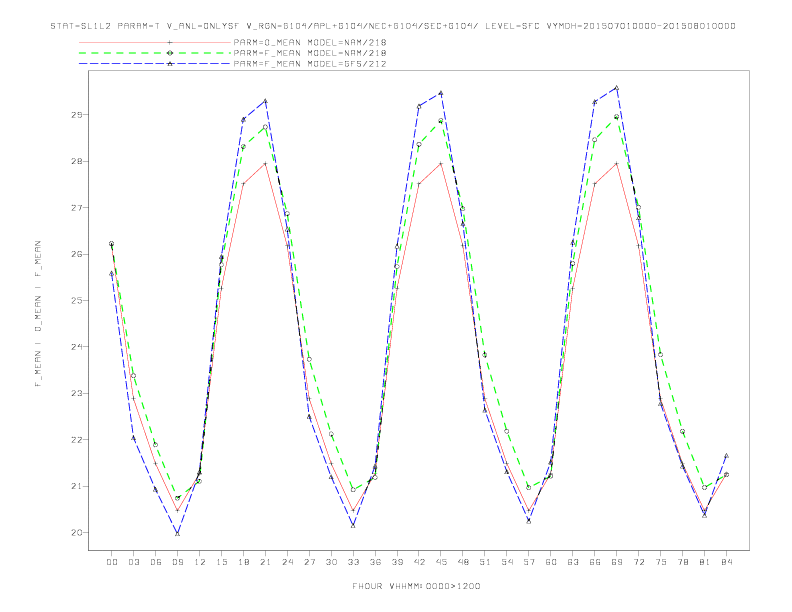Click x-axis tick label 81
792x612 pixels.
705,562
